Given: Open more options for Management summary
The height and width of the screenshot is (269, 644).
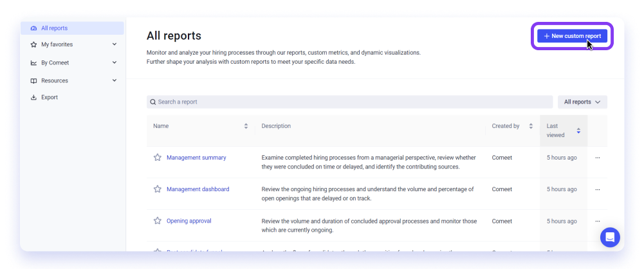Looking at the screenshot, I should tap(598, 158).
